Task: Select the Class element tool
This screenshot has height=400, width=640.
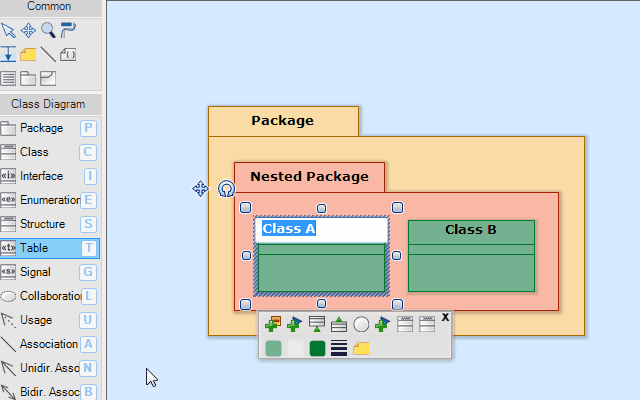Action: [49, 152]
